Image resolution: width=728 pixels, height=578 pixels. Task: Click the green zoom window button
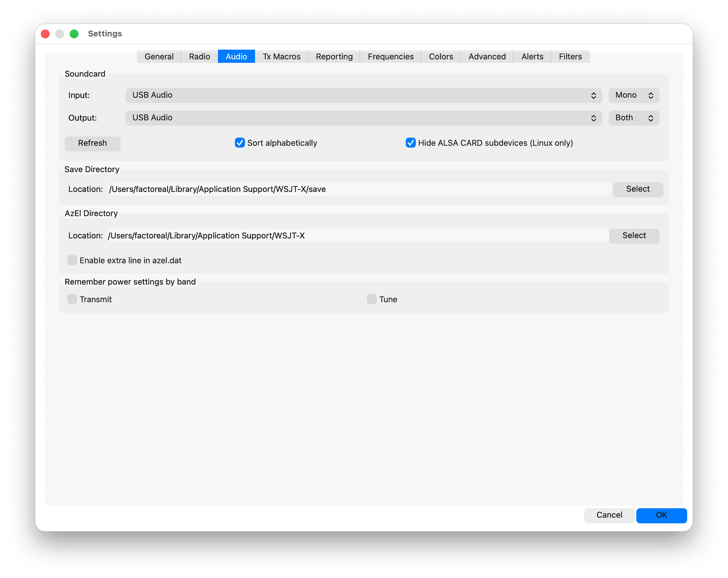coord(74,34)
